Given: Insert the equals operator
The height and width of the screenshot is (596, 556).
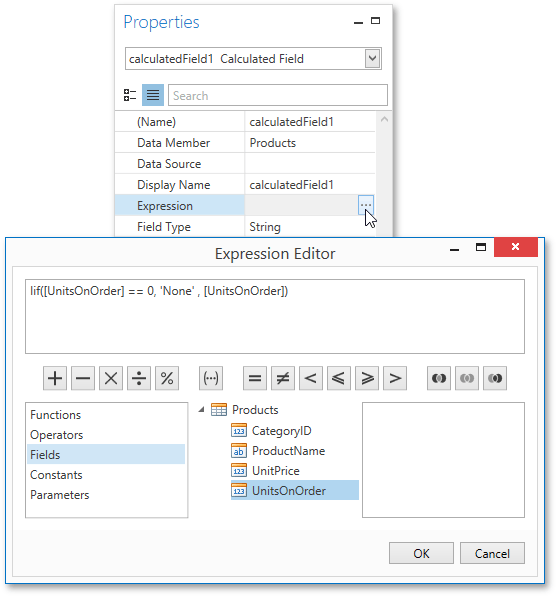Looking at the screenshot, I should (x=255, y=378).
